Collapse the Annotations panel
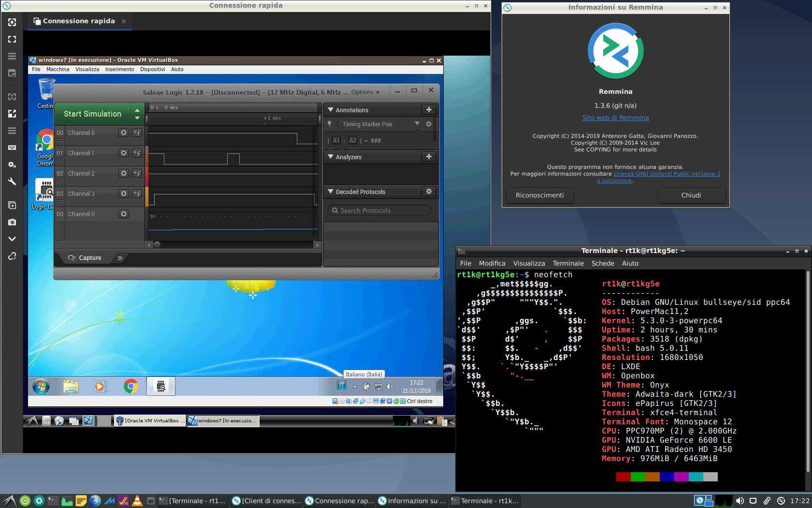The image size is (812, 508). [331, 110]
